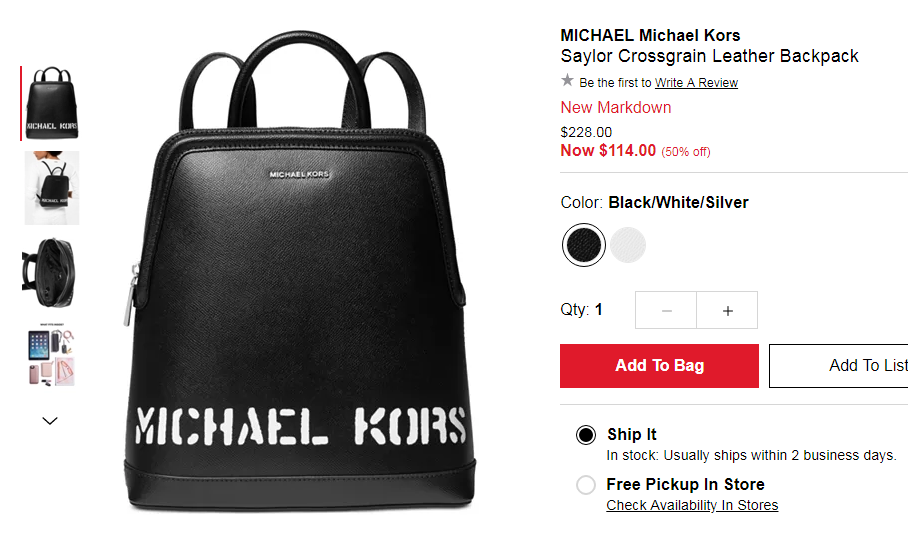Click the review star icon
This screenshot has width=908, height=543.
click(x=567, y=80)
